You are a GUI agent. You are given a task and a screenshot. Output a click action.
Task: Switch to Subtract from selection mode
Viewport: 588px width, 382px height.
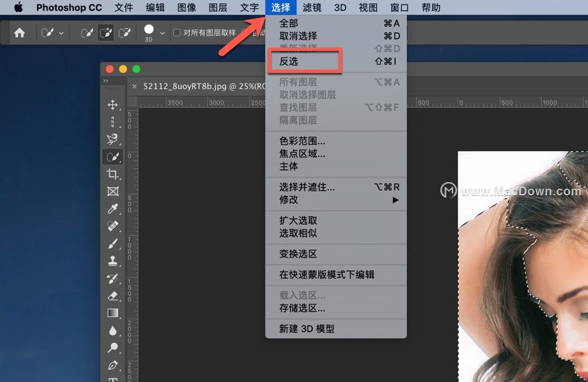point(125,32)
